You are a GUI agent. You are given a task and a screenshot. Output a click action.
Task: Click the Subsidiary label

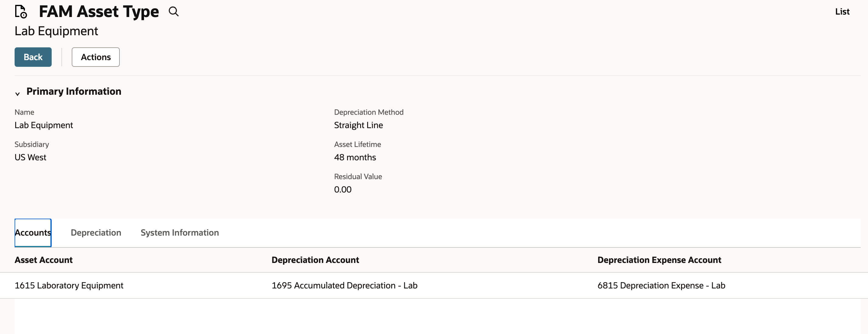(x=32, y=145)
